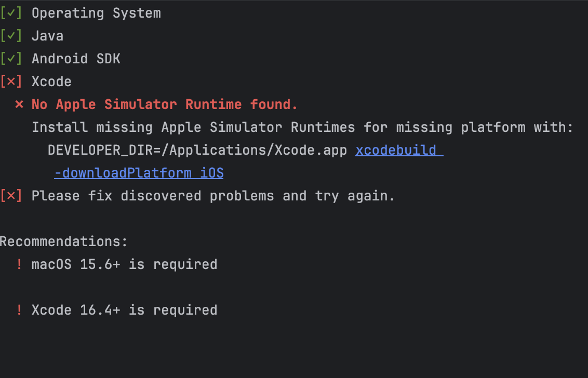Click the warning exclamation beside macOS 15.6+
Image resolution: width=588 pixels, height=378 pixels.
click(x=19, y=265)
